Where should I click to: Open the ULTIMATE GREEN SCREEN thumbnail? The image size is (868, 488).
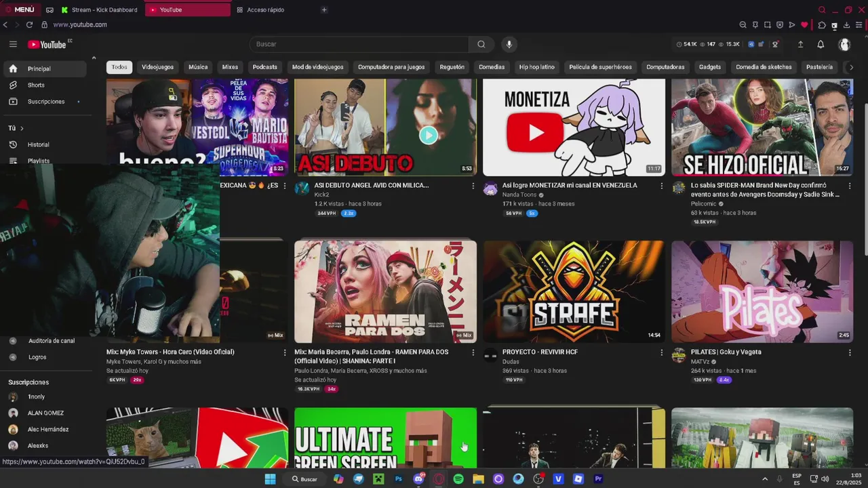point(385,438)
